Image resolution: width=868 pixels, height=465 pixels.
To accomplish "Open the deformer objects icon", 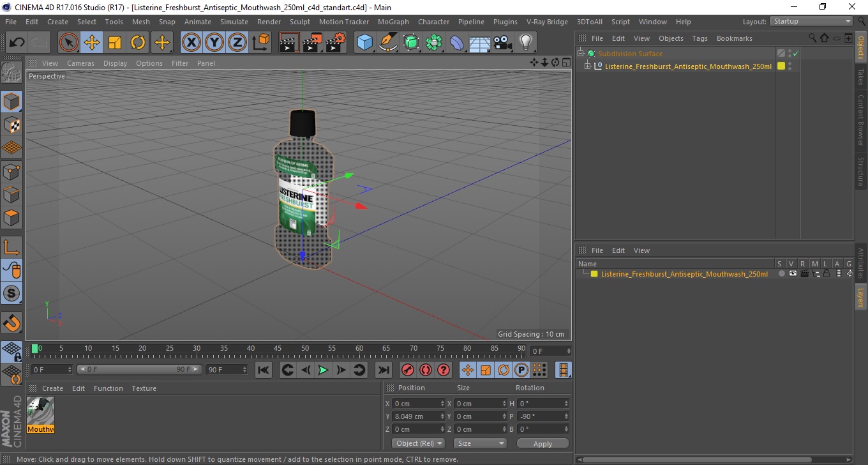I will tap(457, 43).
